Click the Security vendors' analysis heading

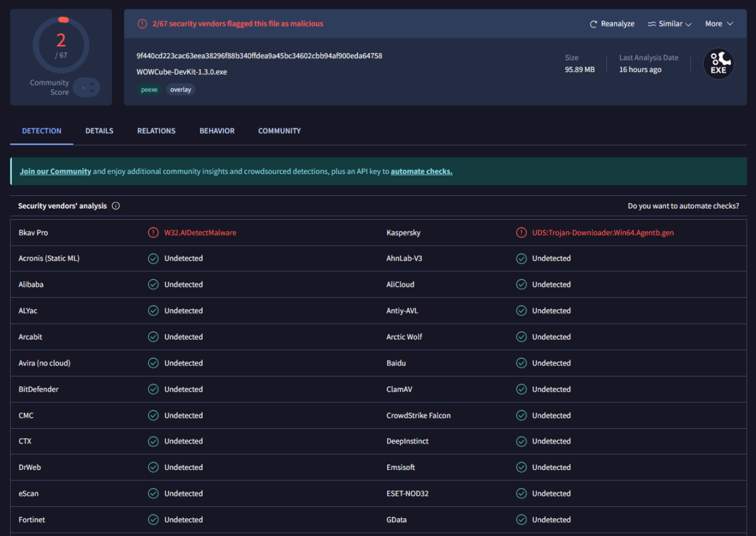point(62,206)
